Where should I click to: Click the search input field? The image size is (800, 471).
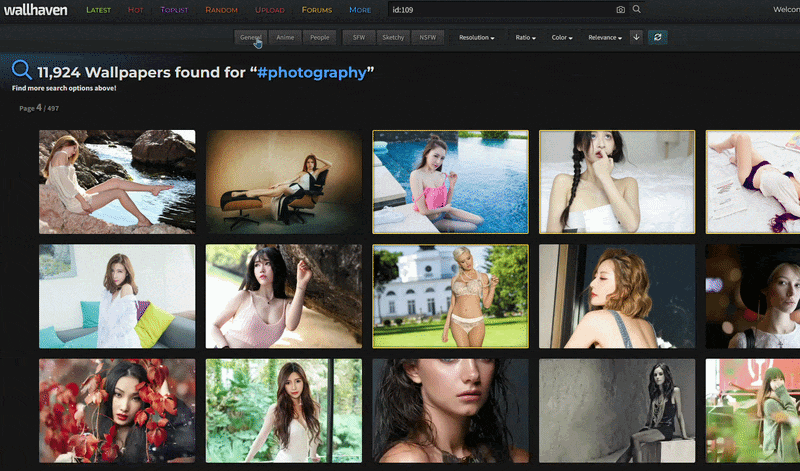point(500,10)
